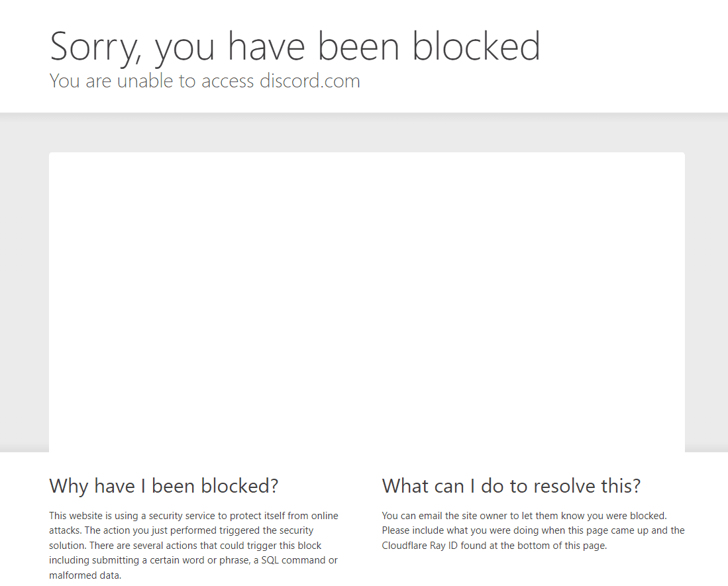Click the discord.com domain text
The image size is (728, 586).
pos(309,81)
